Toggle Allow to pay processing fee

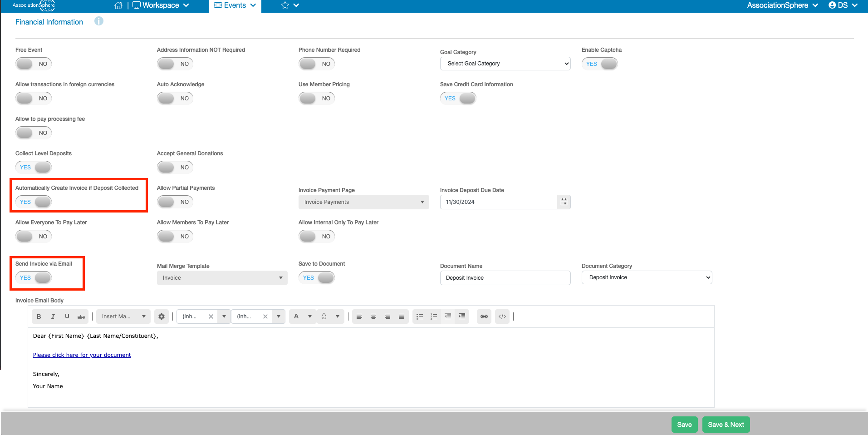(x=34, y=133)
